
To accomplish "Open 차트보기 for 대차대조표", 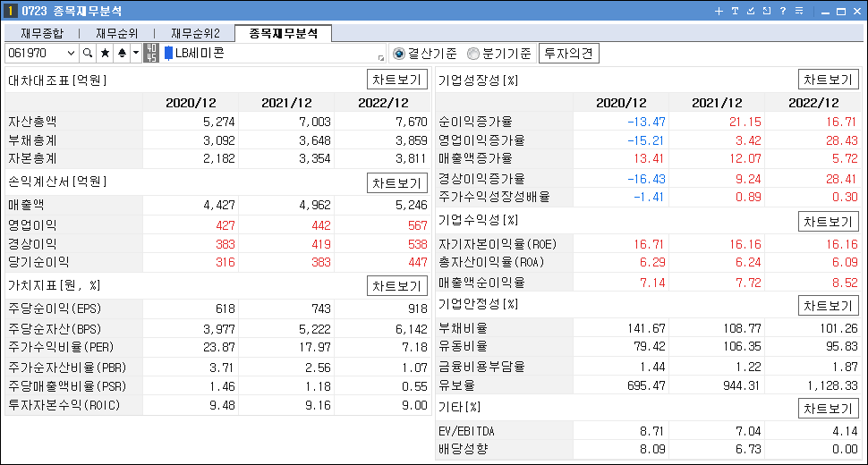I will point(397,80).
